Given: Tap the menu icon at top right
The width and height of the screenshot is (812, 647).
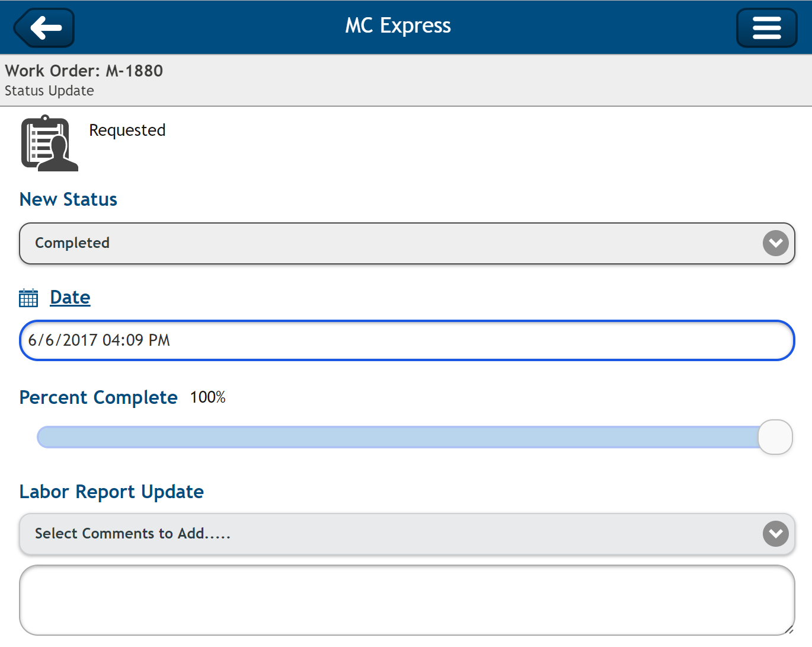Looking at the screenshot, I should click(766, 27).
